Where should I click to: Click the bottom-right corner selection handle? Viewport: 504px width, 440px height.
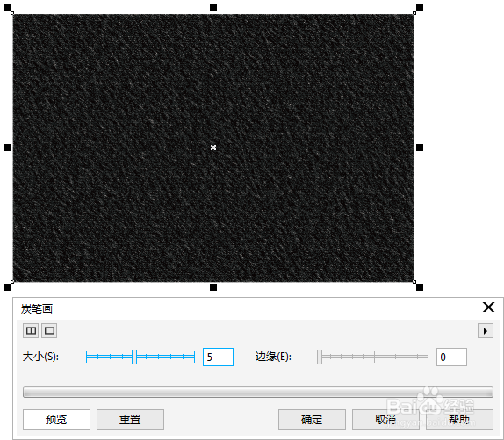(420, 287)
